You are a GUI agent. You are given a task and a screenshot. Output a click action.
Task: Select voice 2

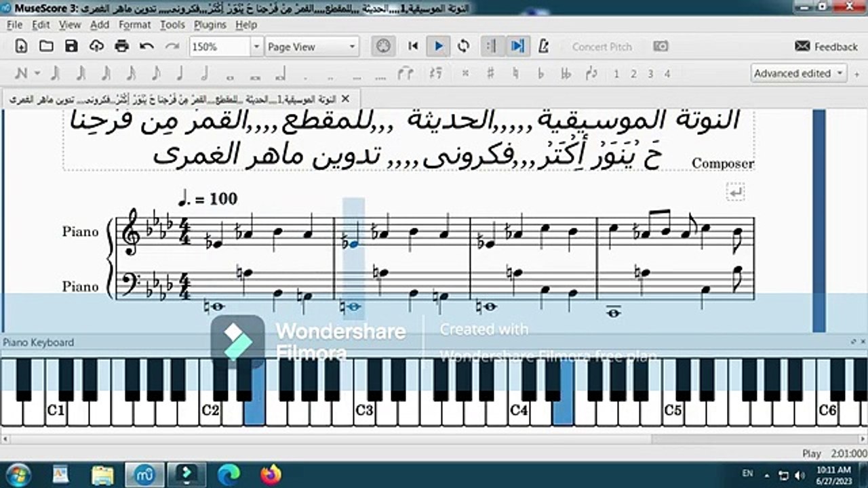pyautogui.click(x=633, y=74)
